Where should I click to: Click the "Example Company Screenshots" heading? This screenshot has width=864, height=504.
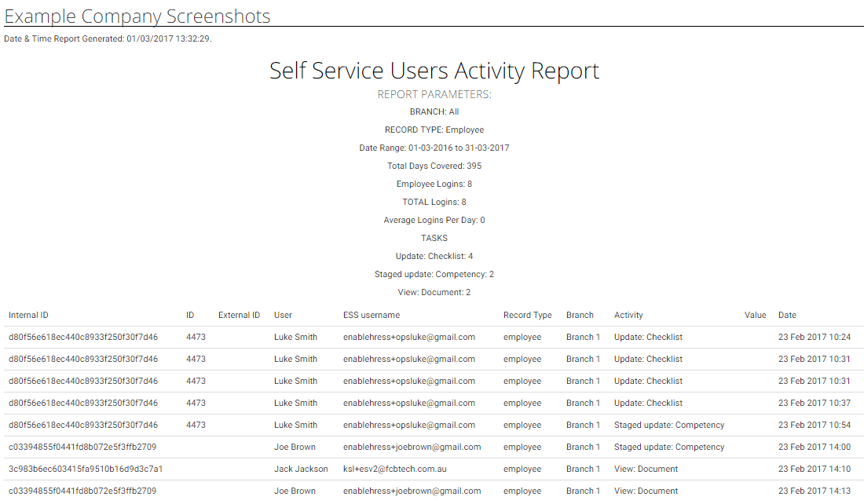(137, 16)
